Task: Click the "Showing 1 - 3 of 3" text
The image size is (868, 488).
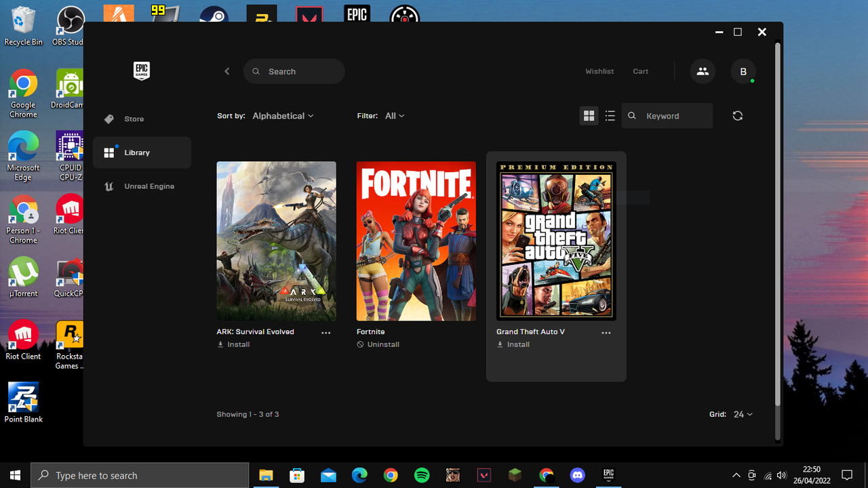Action: pyautogui.click(x=248, y=414)
